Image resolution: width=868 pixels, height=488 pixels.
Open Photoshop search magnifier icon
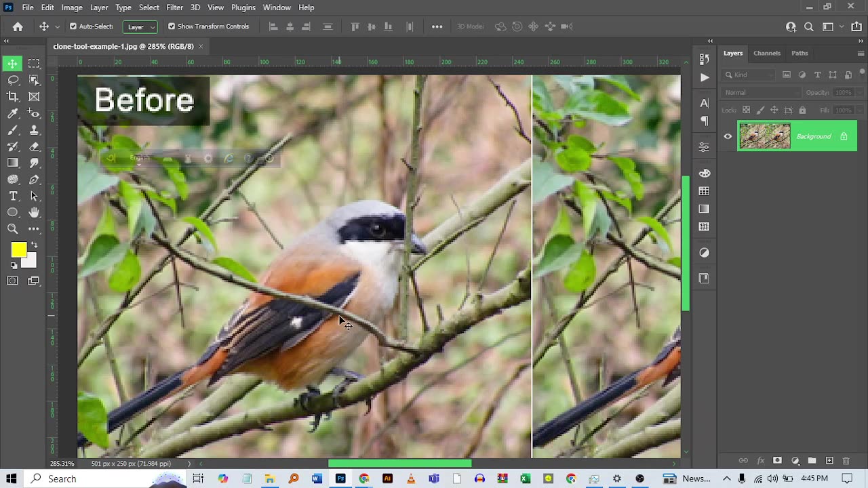pyautogui.click(x=808, y=26)
